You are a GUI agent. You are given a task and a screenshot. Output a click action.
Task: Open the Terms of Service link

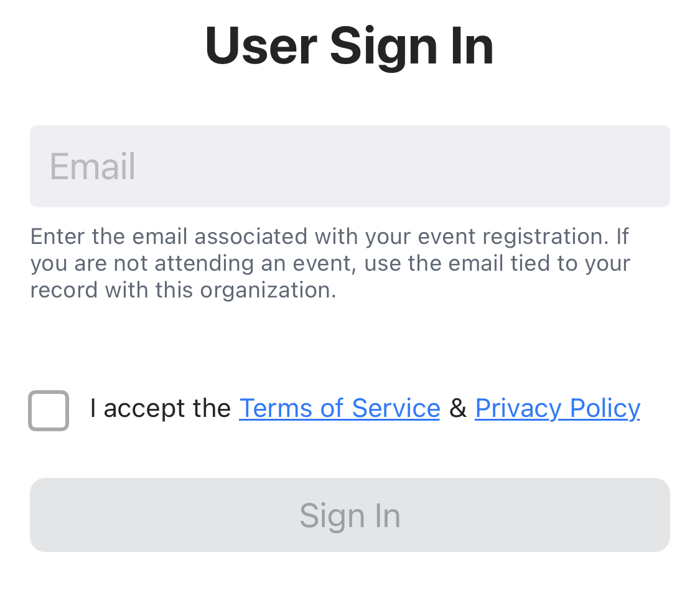pyautogui.click(x=339, y=408)
